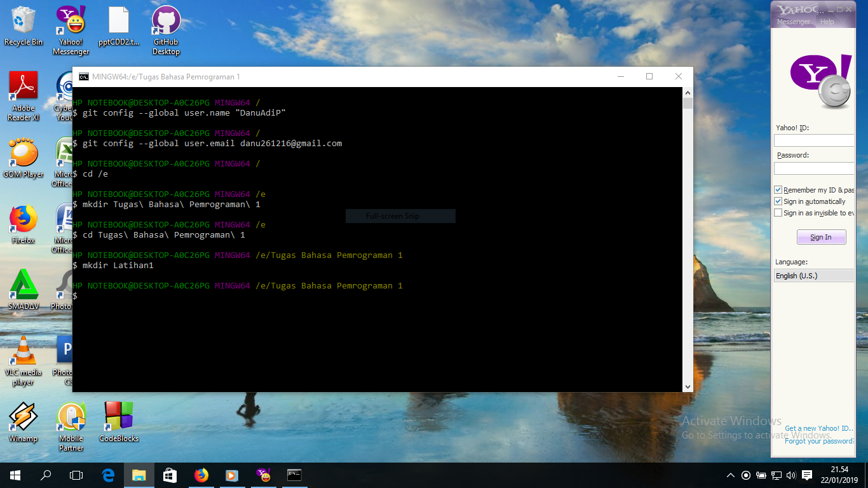
Task: Expand hidden icons in the system tray
Action: [730, 475]
